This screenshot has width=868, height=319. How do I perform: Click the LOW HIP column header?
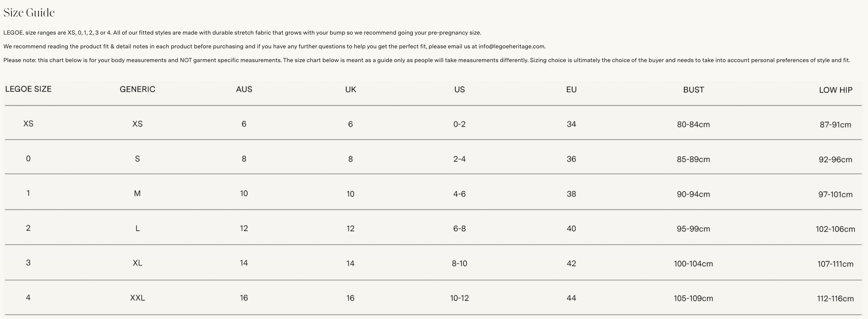836,90
